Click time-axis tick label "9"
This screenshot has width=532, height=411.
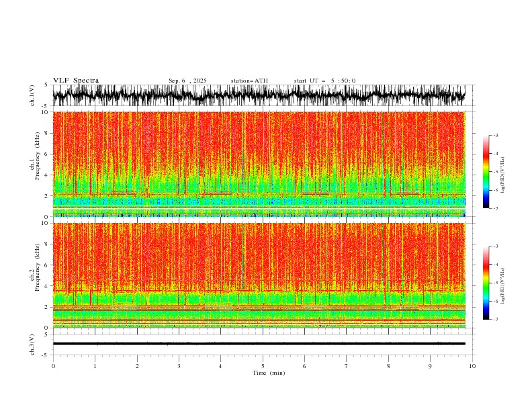click(430, 366)
